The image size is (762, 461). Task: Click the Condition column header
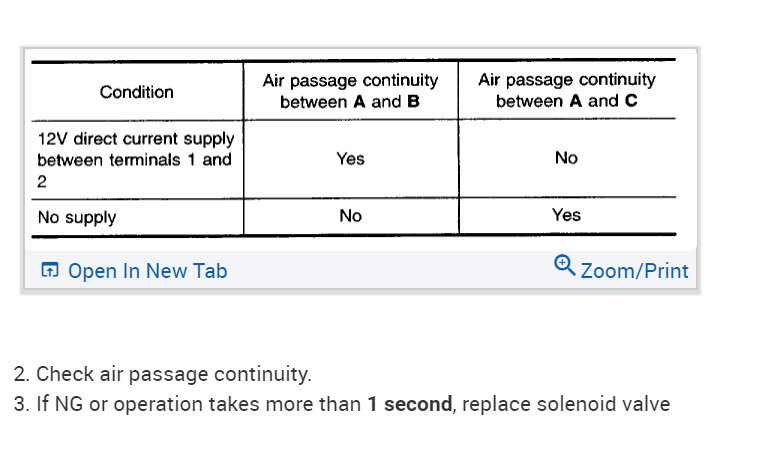point(137,92)
